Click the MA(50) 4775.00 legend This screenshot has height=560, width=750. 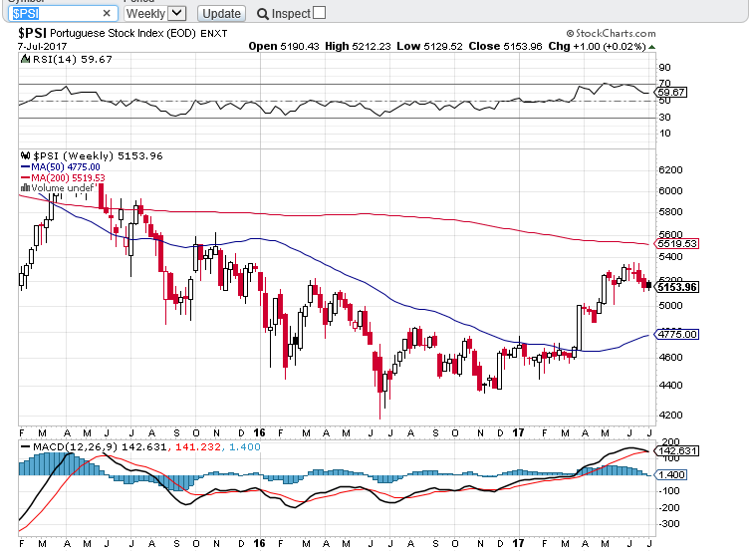(61, 167)
